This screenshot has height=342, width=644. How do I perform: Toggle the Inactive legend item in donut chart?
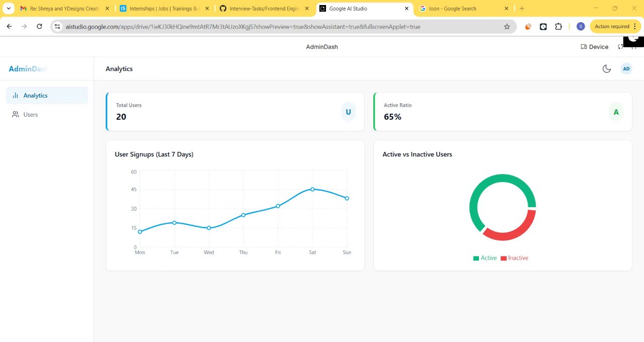pos(514,258)
